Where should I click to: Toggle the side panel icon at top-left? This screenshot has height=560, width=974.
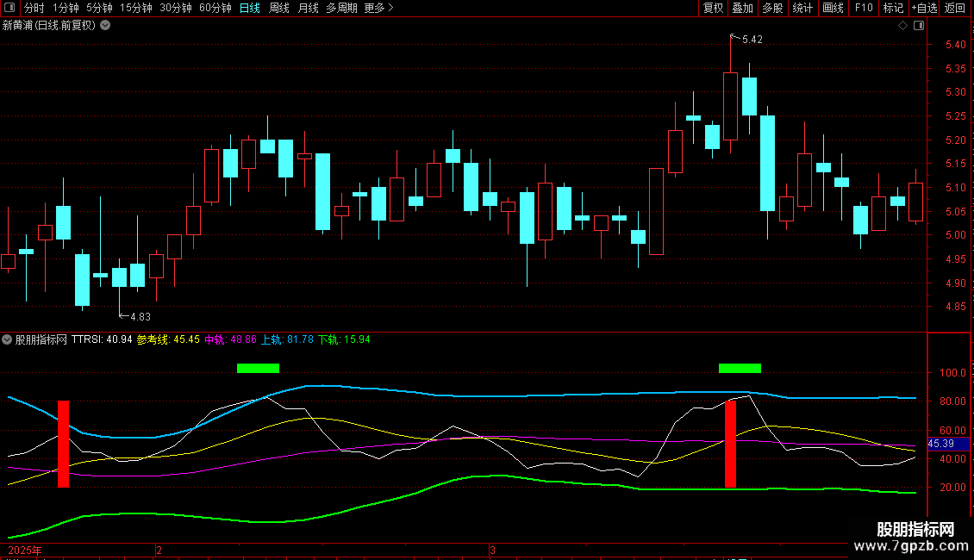click(9, 8)
